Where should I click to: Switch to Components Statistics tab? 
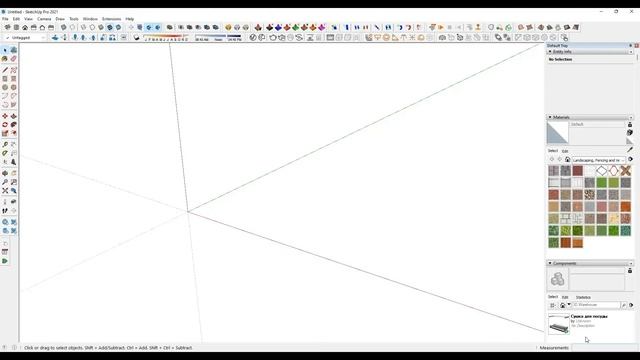click(x=583, y=297)
